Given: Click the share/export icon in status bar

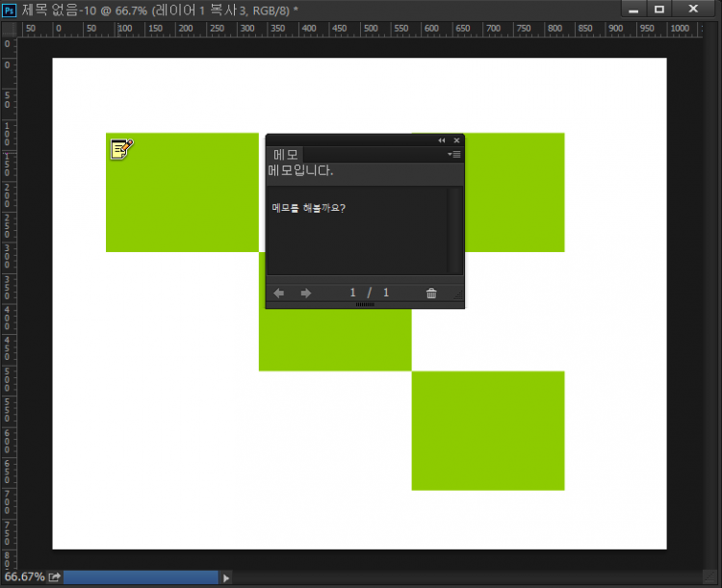Looking at the screenshot, I should [55, 576].
